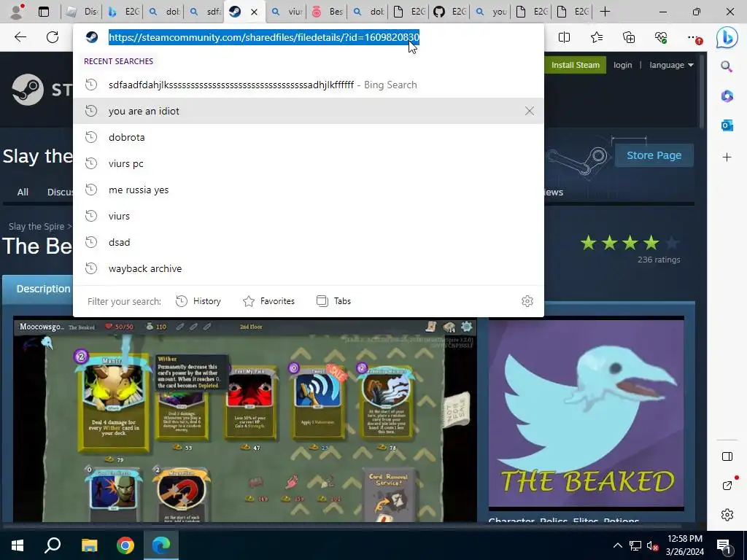Open the browser profile avatar
The width and height of the screenshot is (747, 560).
[x=16, y=12]
